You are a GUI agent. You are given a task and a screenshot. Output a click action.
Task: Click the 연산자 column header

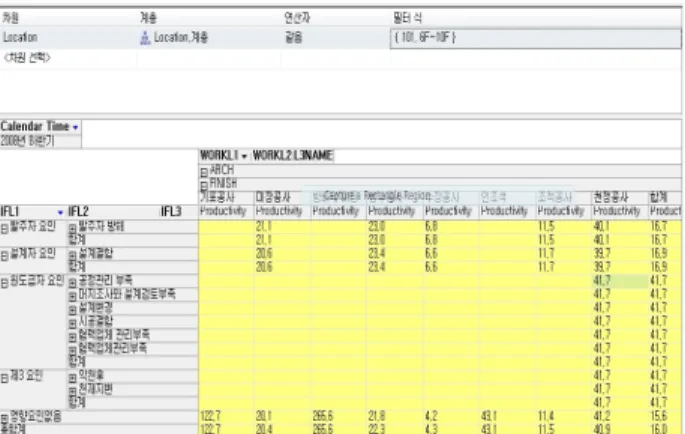click(x=297, y=18)
